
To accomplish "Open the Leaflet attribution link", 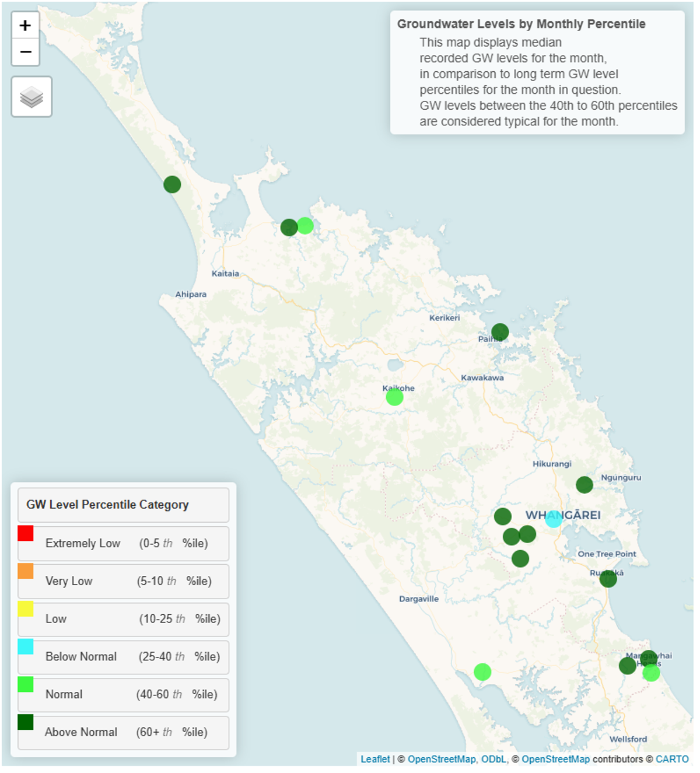I will pos(374,759).
